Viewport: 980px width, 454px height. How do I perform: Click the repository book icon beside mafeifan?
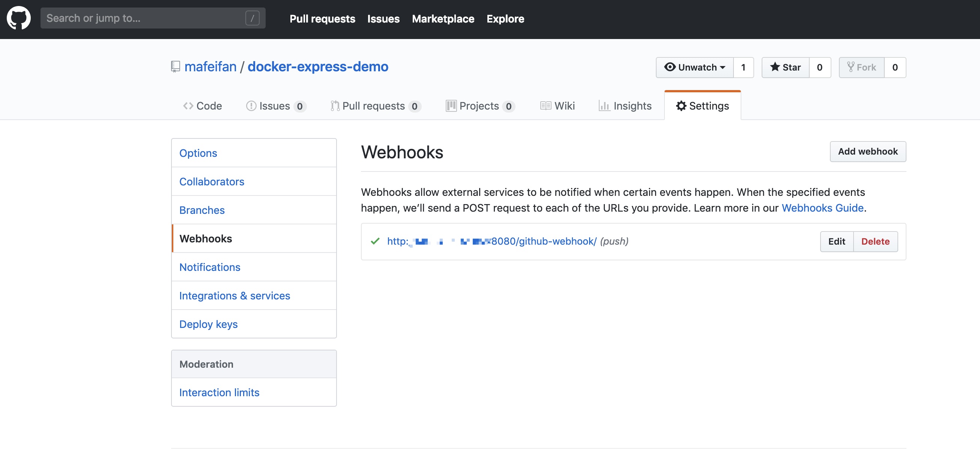click(x=175, y=66)
